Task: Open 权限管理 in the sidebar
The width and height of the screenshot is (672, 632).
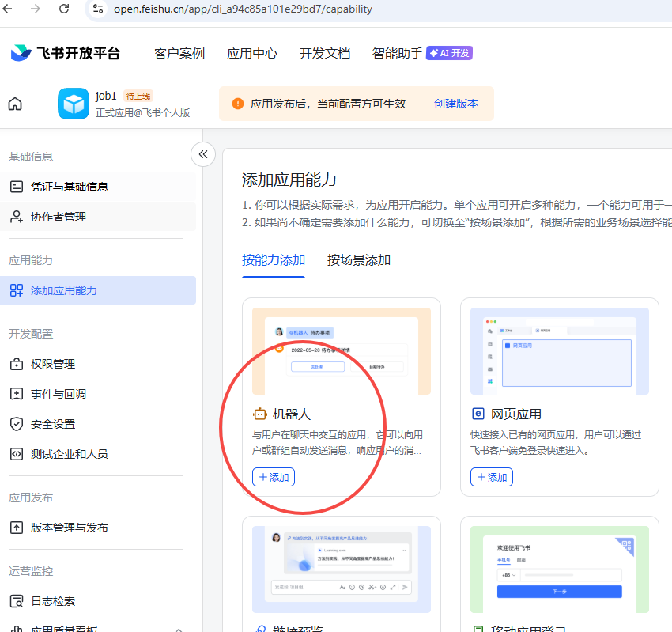Action: pyautogui.click(x=98, y=364)
